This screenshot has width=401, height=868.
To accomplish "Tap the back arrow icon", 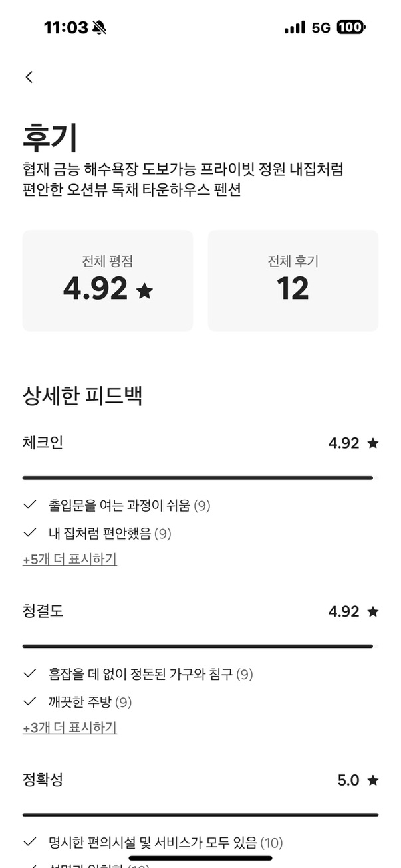I will pyautogui.click(x=29, y=77).
